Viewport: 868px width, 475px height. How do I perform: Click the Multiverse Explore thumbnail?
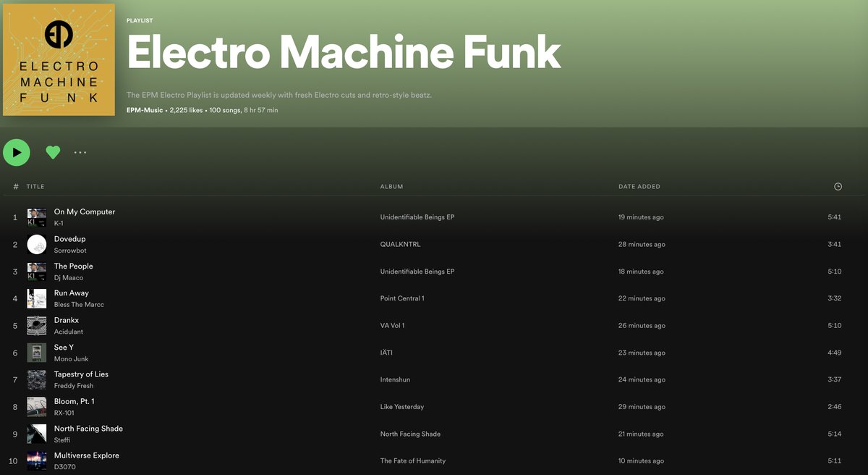[37, 461]
